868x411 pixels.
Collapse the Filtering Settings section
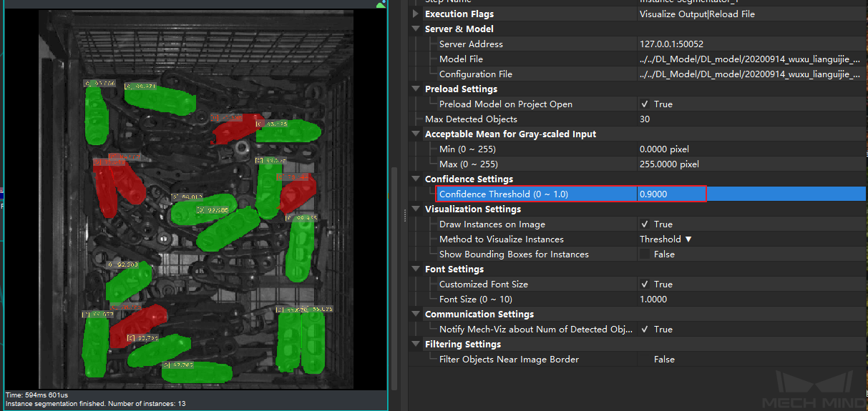coord(416,345)
